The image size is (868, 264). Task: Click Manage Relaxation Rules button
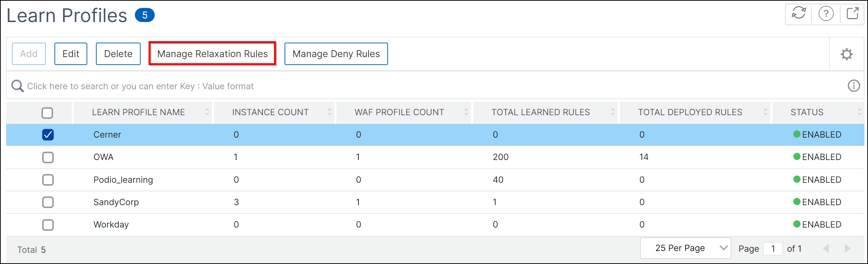[212, 54]
